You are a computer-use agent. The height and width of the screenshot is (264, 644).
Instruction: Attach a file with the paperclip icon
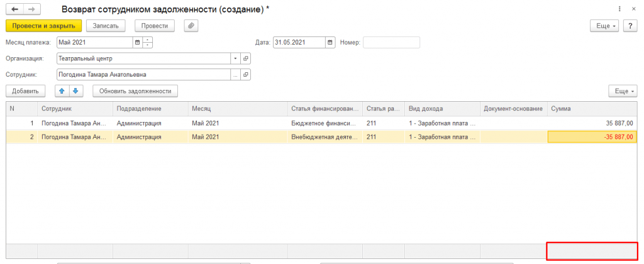point(191,25)
